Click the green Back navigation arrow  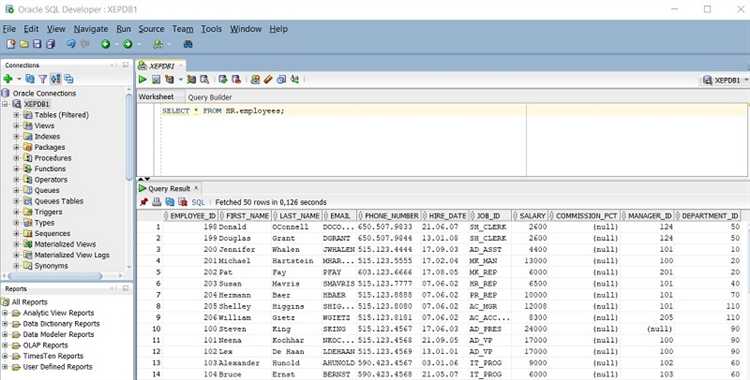point(106,44)
